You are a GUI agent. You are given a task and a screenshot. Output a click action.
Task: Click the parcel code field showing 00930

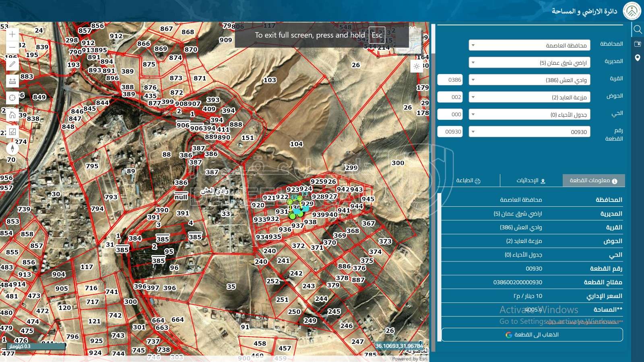(450, 132)
